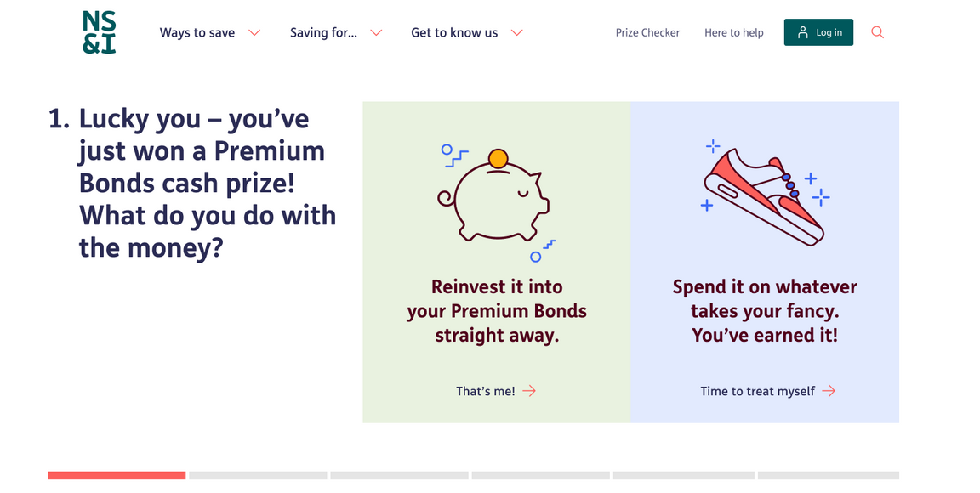Click the arrow beside Time to treat myself
Screen dimensions: 980x493
click(x=829, y=391)
